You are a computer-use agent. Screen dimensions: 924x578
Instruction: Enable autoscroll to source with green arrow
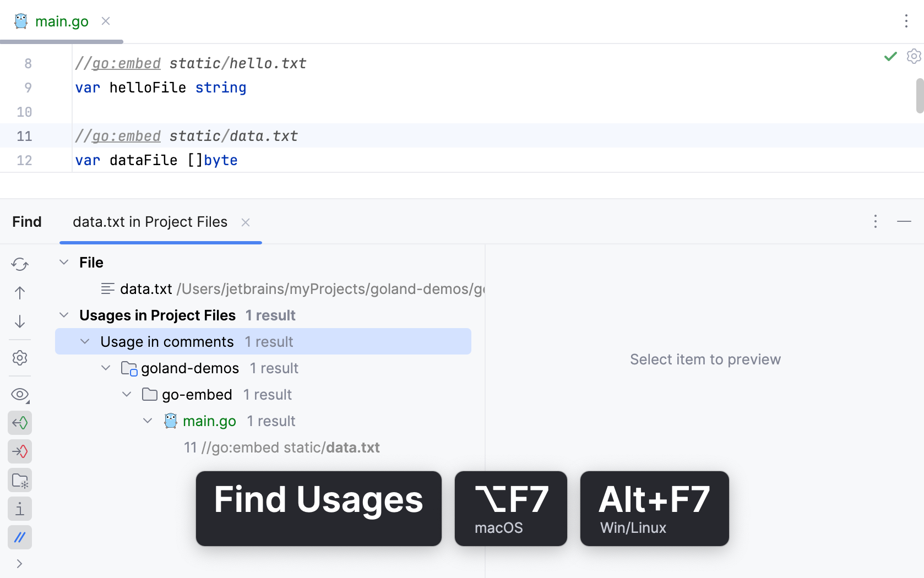pos(20,423)
